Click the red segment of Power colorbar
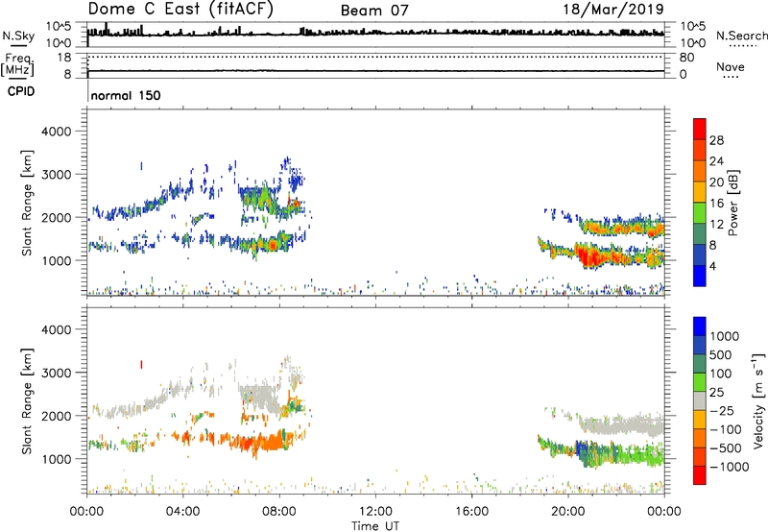768x532 pixels. click(700, 129)
